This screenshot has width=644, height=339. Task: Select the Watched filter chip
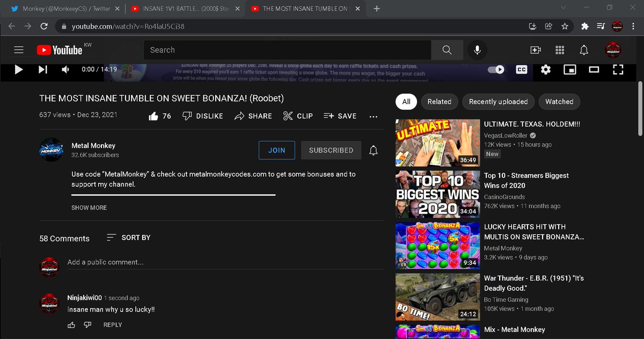coord(559,102)
